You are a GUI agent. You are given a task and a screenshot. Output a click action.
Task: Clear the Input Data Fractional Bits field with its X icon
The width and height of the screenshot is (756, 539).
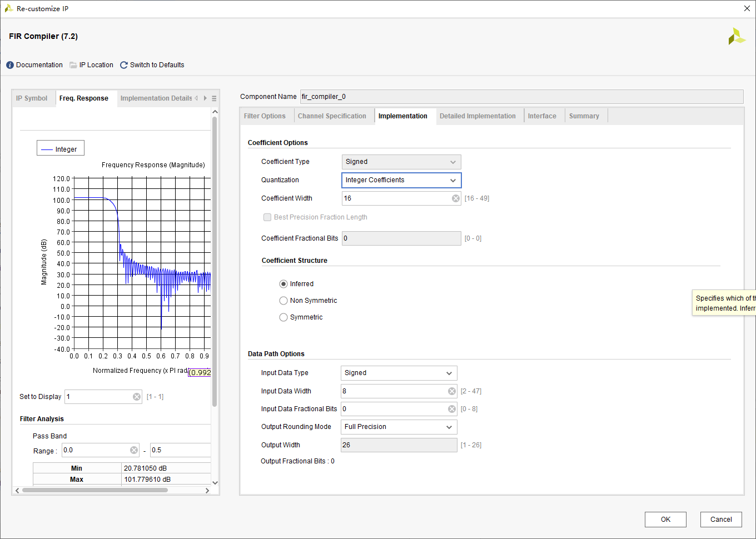point(452,409)
